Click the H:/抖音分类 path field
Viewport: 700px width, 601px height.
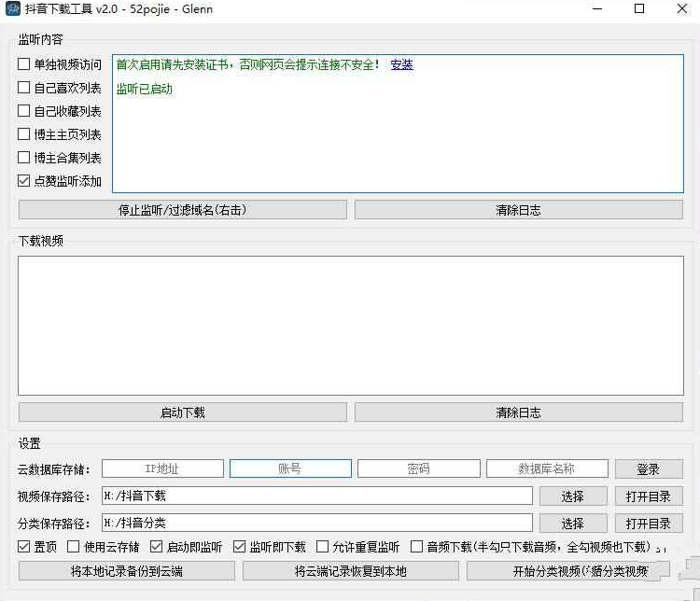pyautogui.click(x=317, y=523)
